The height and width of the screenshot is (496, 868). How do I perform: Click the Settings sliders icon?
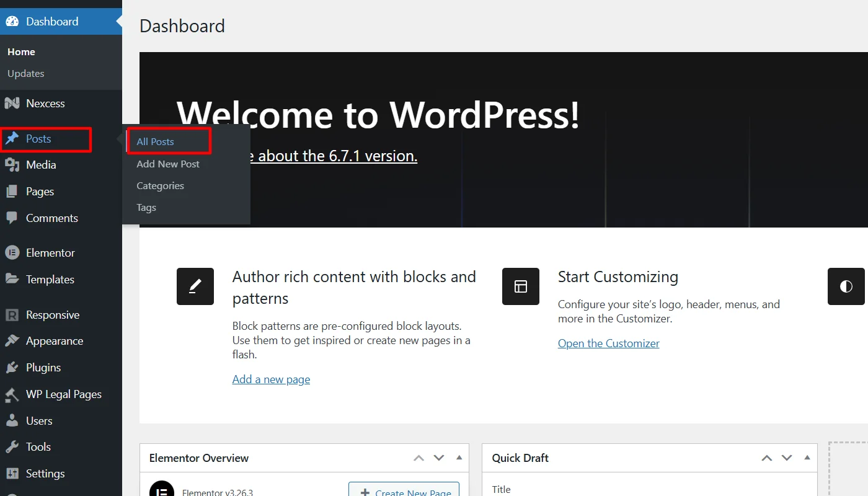pos(12,474)
